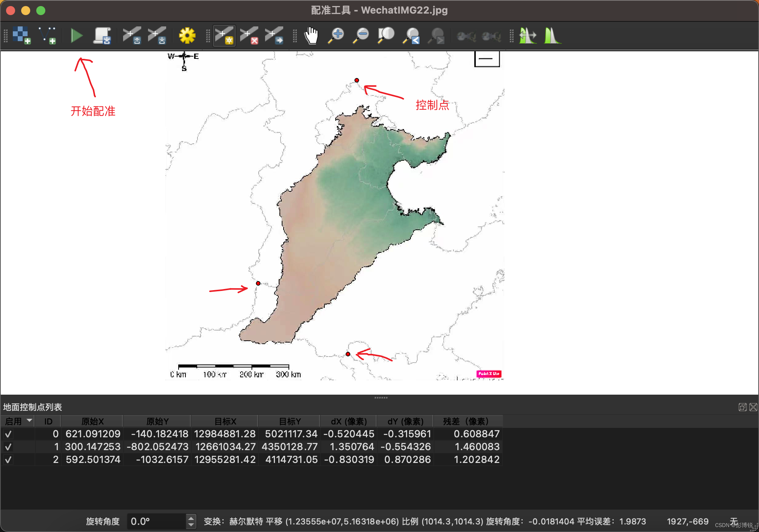Image resolution: width=759 pixels, height=532 pixels.
Task: Click the southern red control point on map
Action: 348,354
